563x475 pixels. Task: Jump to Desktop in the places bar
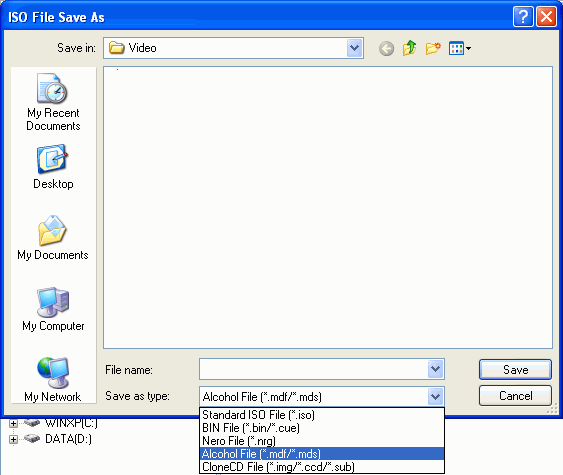click(x=53, y=167)
